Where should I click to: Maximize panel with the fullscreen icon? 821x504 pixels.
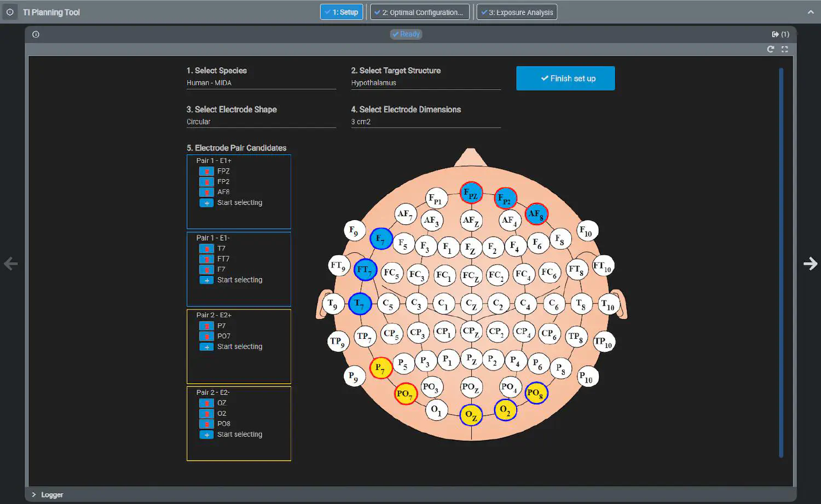(x=784, y=49)
